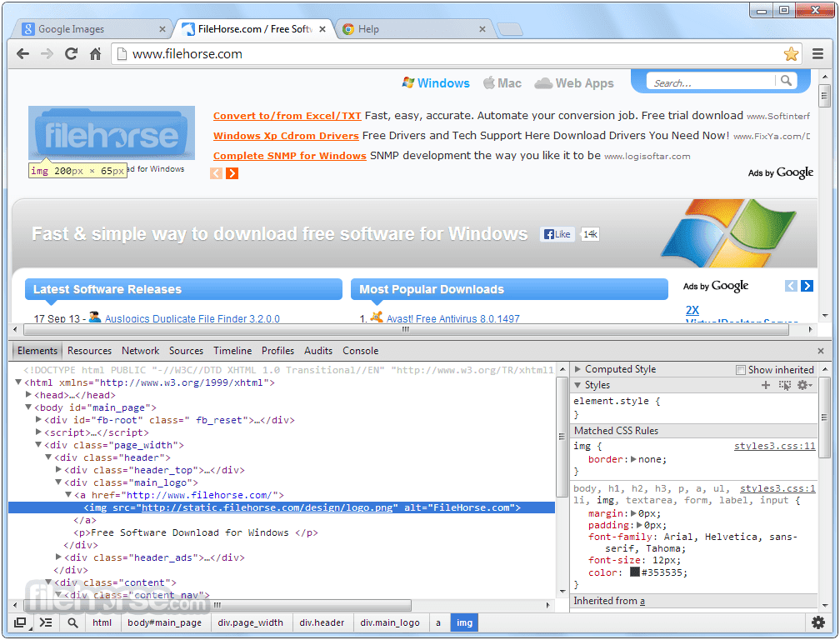Like the page with the Facebook Like button
The image size is (840, 640).
(x=557, y=234)
